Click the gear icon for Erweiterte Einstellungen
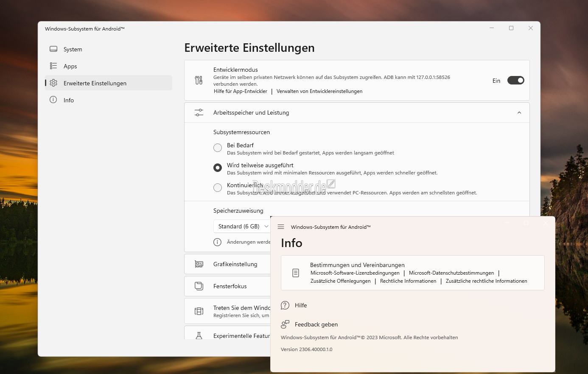The height and width of the screenshot is (374, 588). [53, 83]
